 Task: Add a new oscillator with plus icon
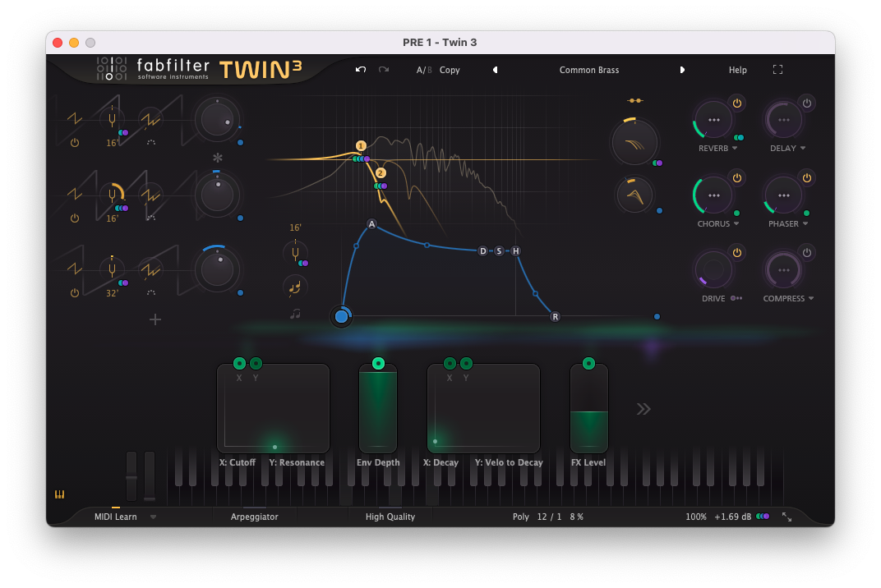(155, 319)
